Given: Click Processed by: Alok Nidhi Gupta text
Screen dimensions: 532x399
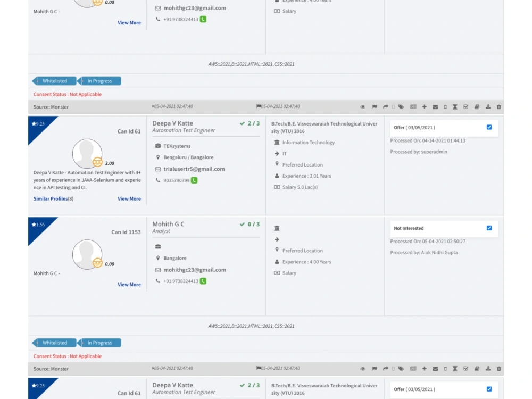Looking at the screenshot, I should tap(424, 252).
